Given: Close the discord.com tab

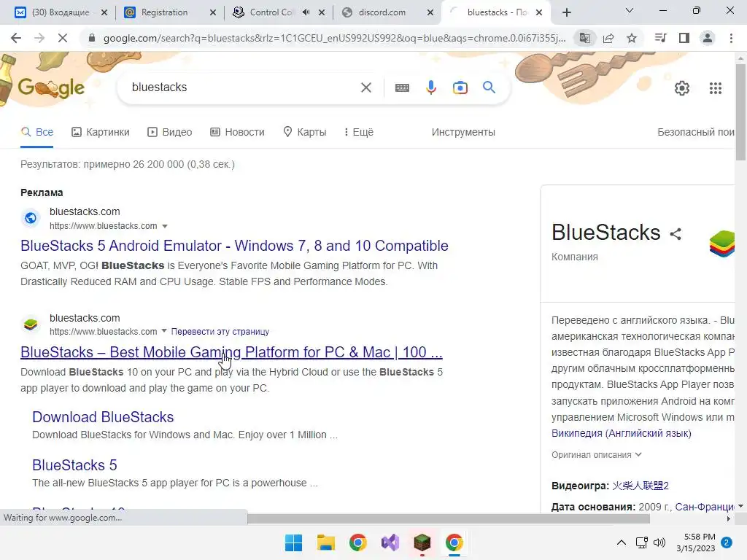Looking at the screenshot, I should pyautogui.click(x=430, y=12).
